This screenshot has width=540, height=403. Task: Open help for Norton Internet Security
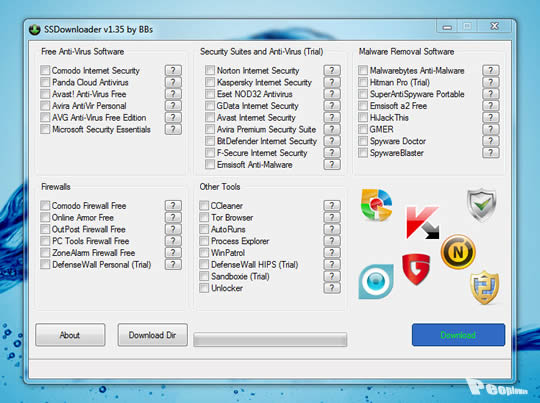coord(332,70)
